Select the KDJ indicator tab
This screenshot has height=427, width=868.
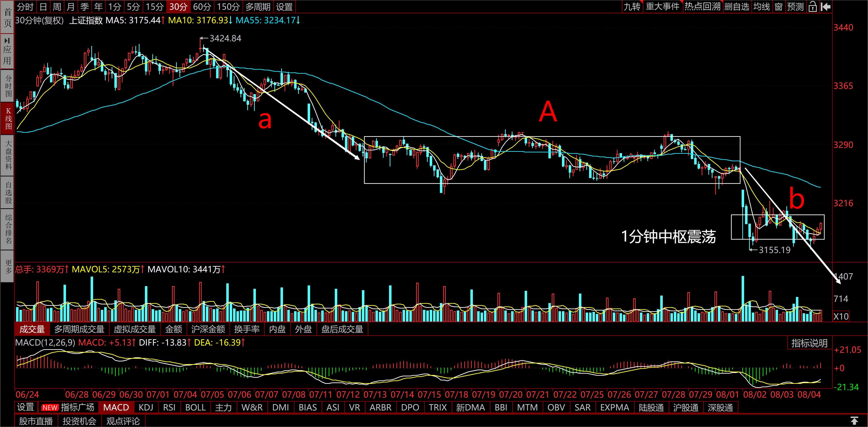click(146, 407)
